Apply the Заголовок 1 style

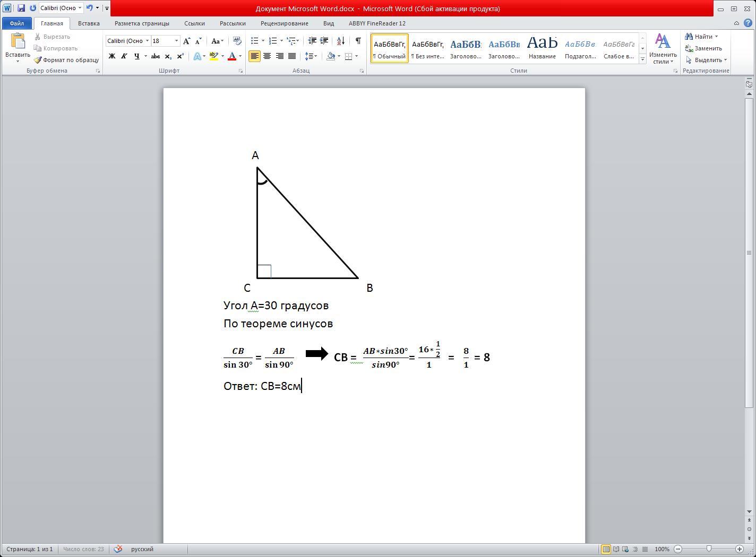[466, 48]
